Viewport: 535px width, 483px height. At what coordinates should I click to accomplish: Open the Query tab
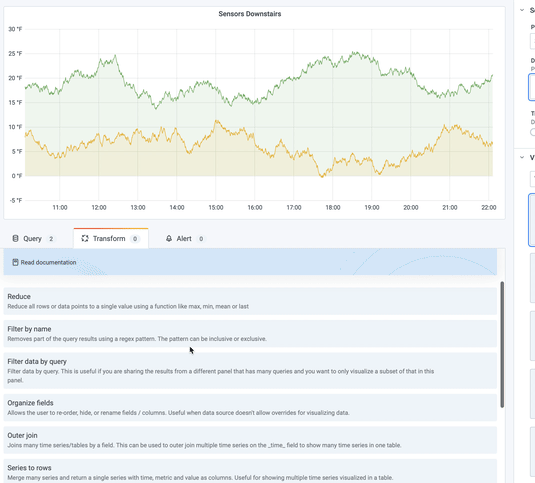click(33, 238)
